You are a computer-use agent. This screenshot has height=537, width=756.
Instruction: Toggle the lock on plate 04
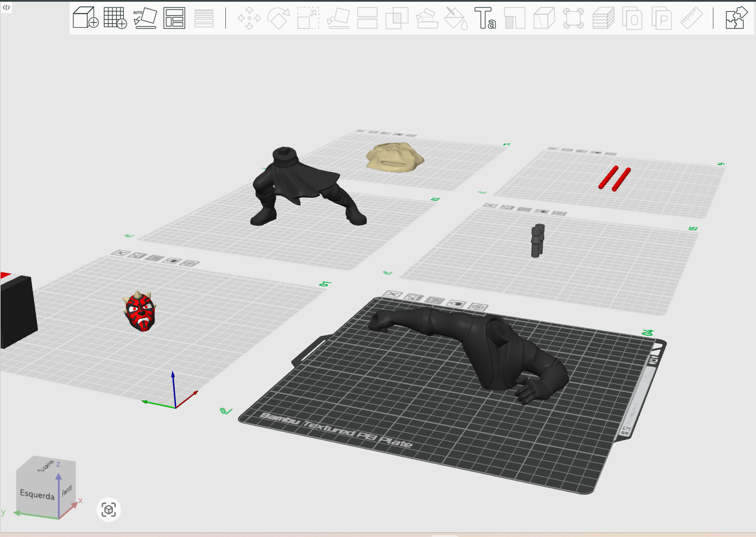click(x=457, y=304)
